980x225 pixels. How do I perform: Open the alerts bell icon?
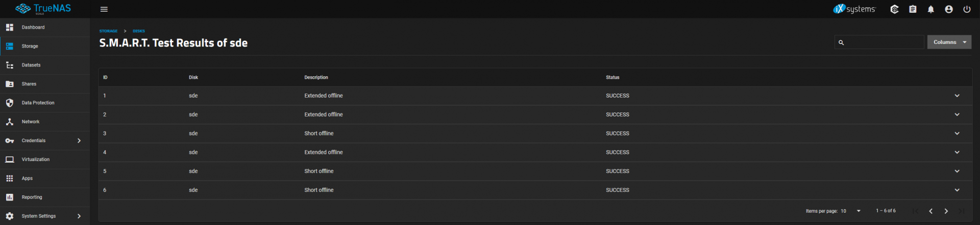tap(930, 9)
